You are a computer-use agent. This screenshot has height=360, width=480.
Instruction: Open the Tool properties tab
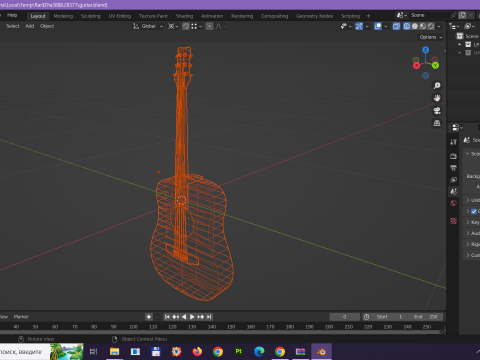(453, 142)
